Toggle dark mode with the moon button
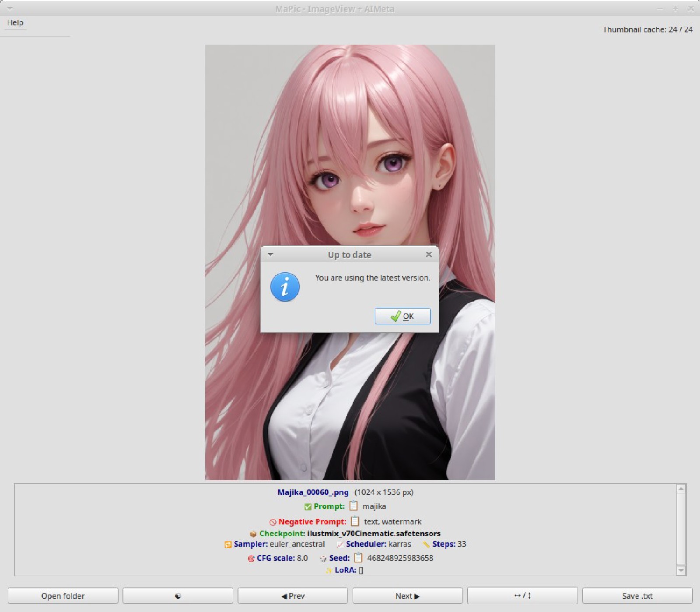 tap(178, 595)
